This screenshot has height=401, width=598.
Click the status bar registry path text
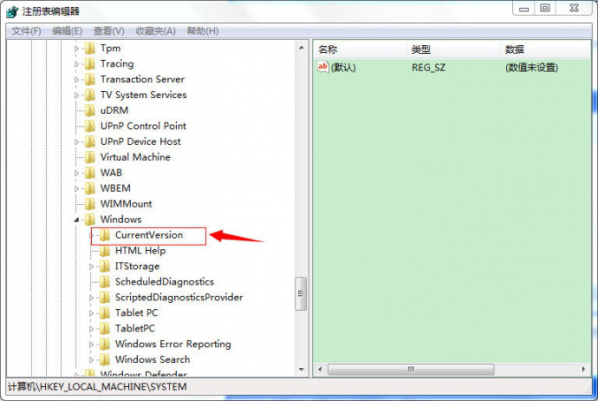[98, 387]
